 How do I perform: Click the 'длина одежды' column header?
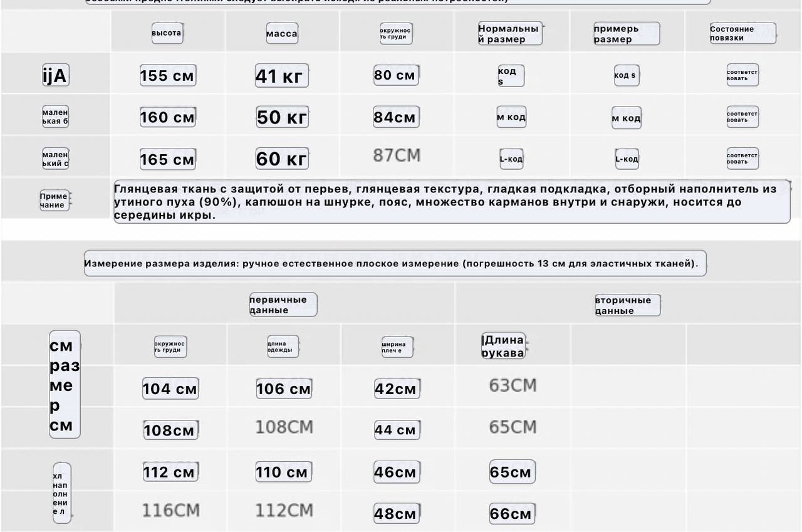coord(283,347)
